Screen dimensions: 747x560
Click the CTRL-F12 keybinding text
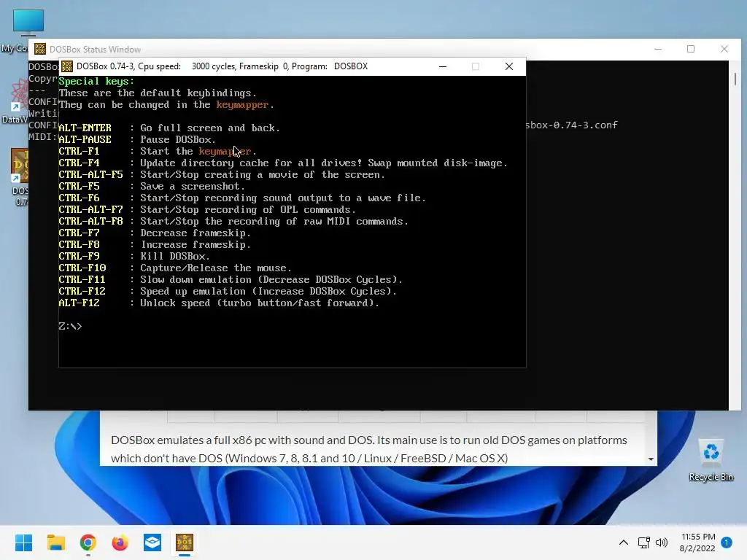click(82, 292)
